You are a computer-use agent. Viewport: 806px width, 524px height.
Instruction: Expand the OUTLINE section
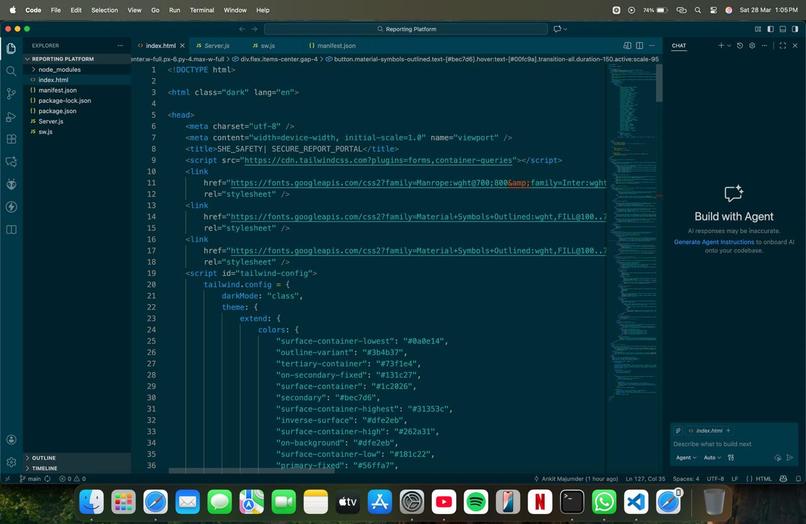click(x=77, y=458)
